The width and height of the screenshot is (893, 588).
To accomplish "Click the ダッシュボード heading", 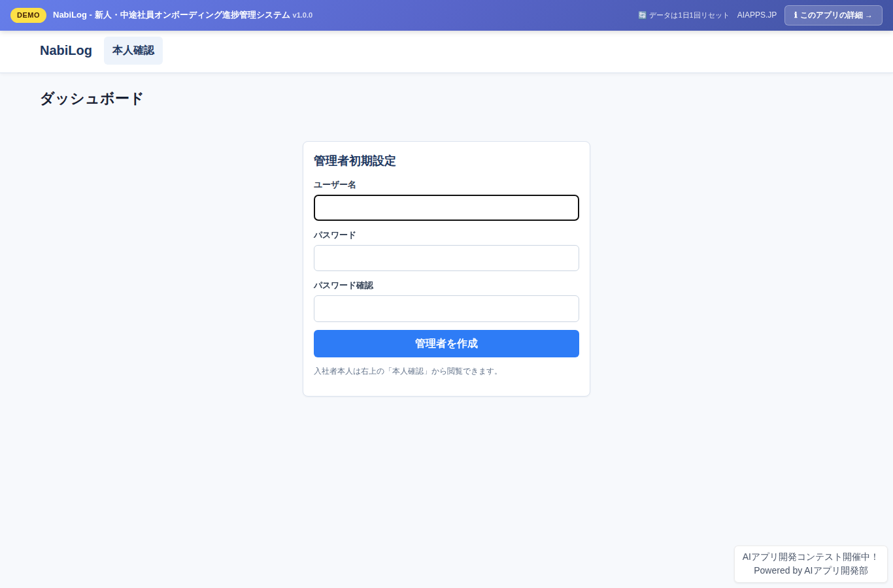I will tap(92, 99).
